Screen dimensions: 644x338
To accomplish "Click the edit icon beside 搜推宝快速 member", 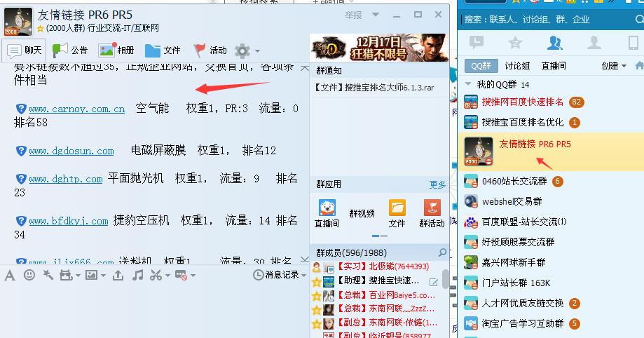I will point(433,282).
